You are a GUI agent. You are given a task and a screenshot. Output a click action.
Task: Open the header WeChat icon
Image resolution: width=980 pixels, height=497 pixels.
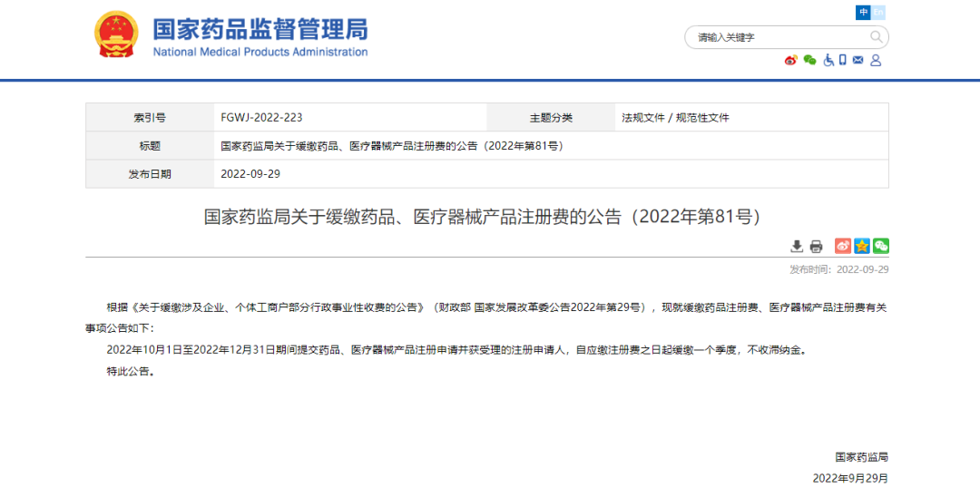coord(809,60)
